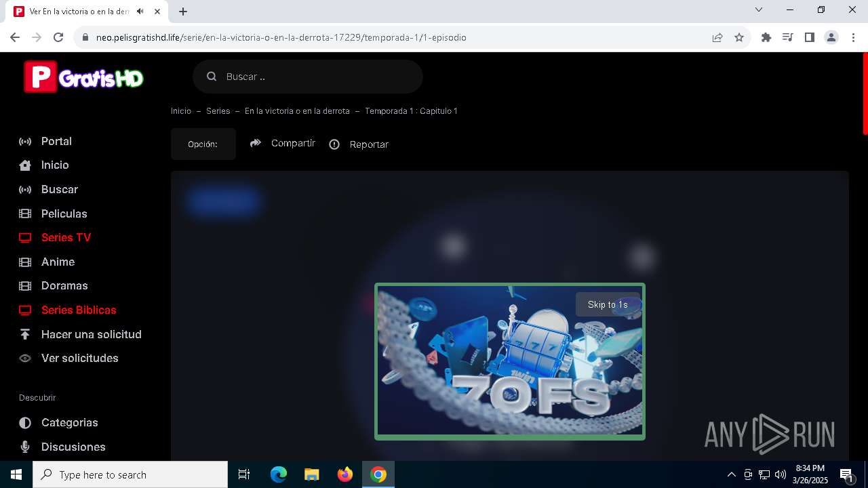Click the Buscar search input field

tap(308, 77)
